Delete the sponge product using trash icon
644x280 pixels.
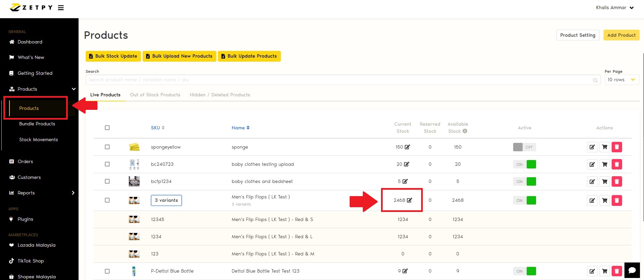tap(617, 147)
